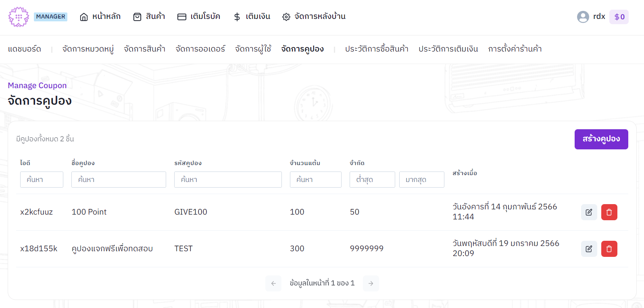This screenshot has width=644, height=308.
Task: Delete the GIVE100 coupon
Action: (x=609, y=212)
